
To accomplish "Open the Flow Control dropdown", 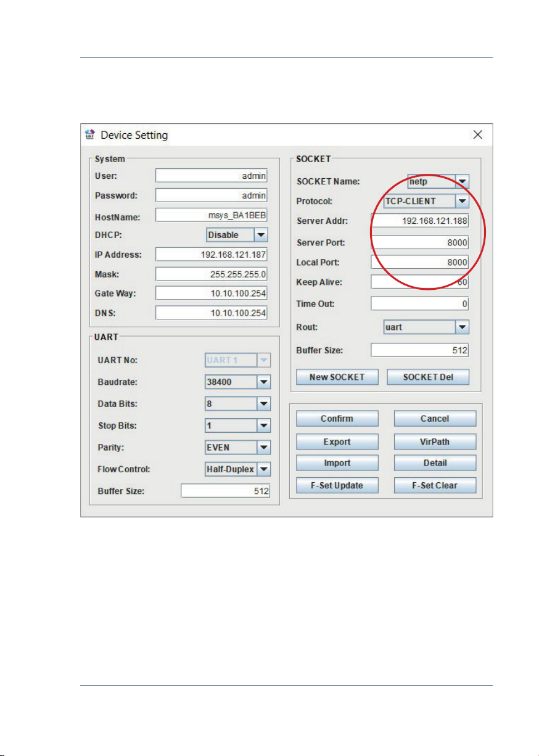I will pyautogui.click(x=237, y=469).
